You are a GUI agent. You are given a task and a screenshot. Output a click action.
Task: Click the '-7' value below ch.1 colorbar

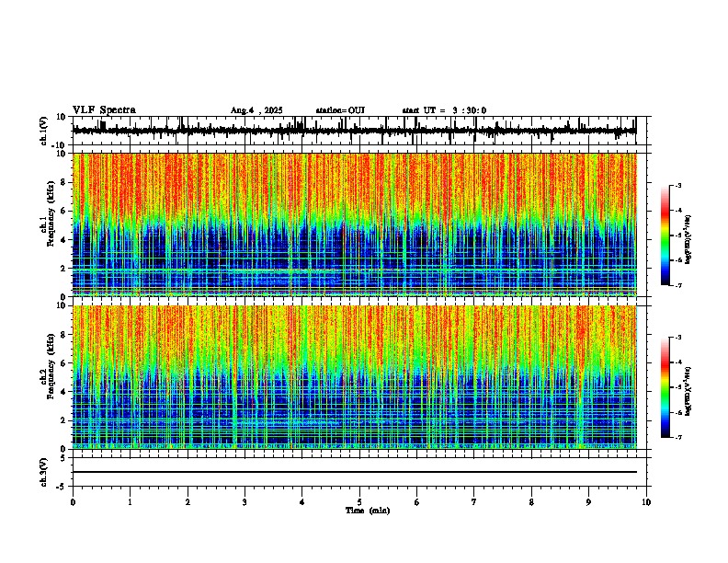[x=678, y=285]
